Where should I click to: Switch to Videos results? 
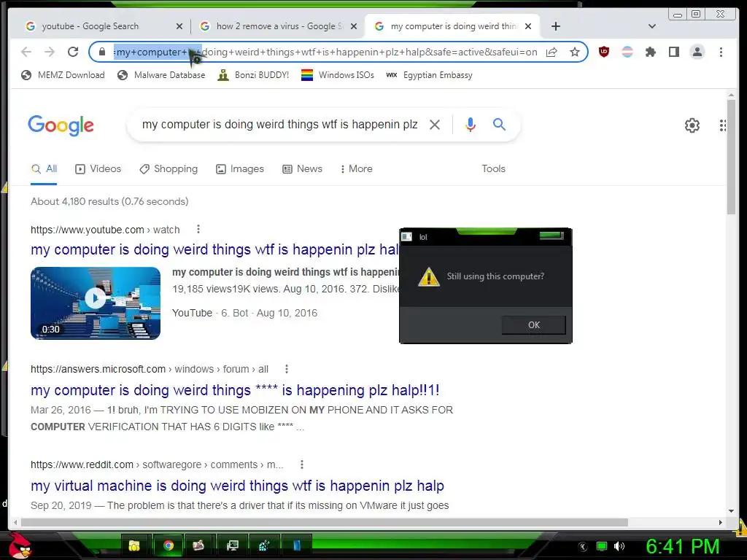(x=98, y=168)
